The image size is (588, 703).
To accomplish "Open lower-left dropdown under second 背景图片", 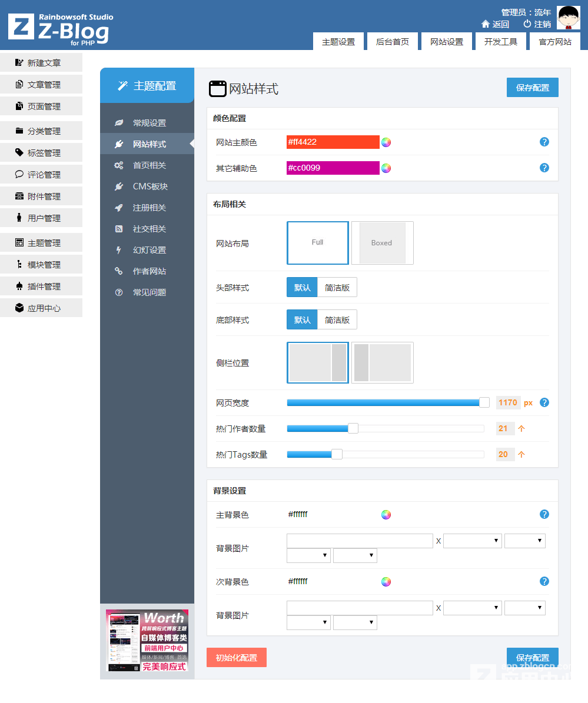I will 308,622.
